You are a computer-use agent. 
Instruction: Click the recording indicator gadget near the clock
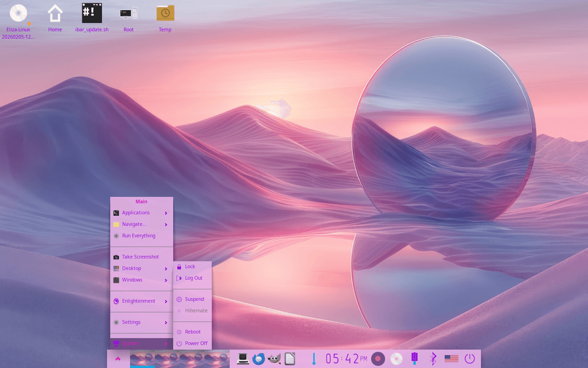click(377, 358)
